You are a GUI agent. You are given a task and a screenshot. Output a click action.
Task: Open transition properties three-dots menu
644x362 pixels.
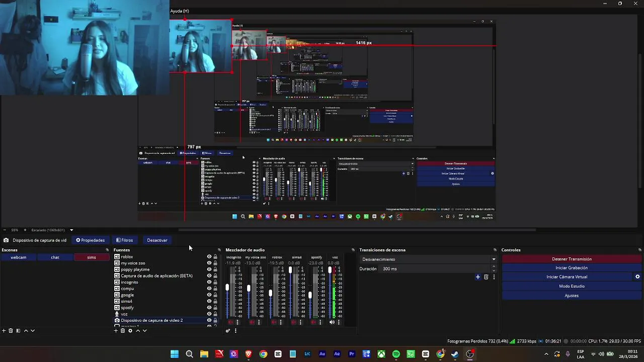494,277
